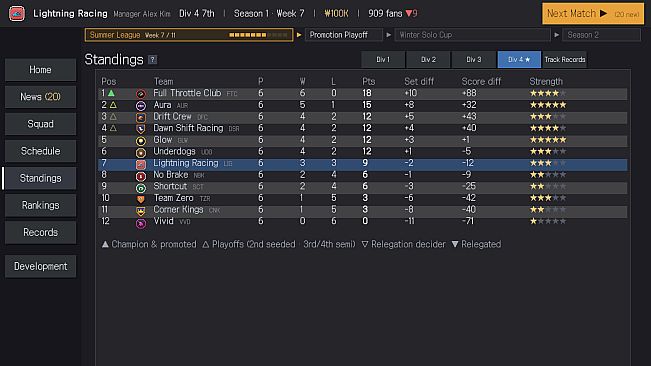Viewport: 651px width, 366px height.
Task: Click Vivid team name
Action: point(164,221)
